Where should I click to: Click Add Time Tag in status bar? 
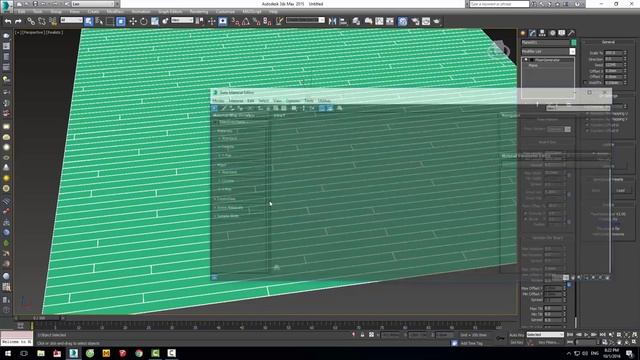tap(471, 343)
